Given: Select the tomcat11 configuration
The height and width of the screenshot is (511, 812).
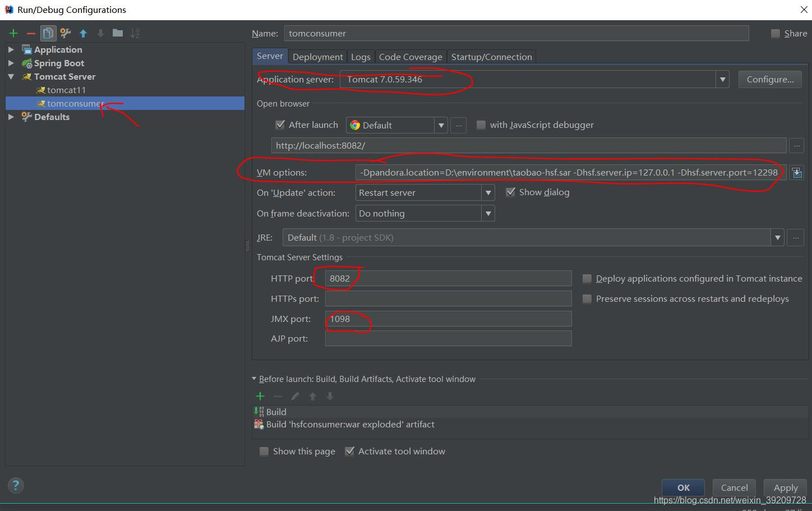Looking at the screenshot, I should pyautogui.click(x=66, y=90).
